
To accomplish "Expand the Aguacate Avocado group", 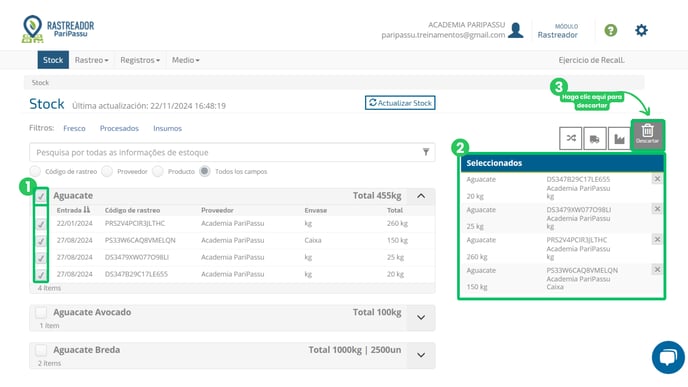I will click(421, 317).
